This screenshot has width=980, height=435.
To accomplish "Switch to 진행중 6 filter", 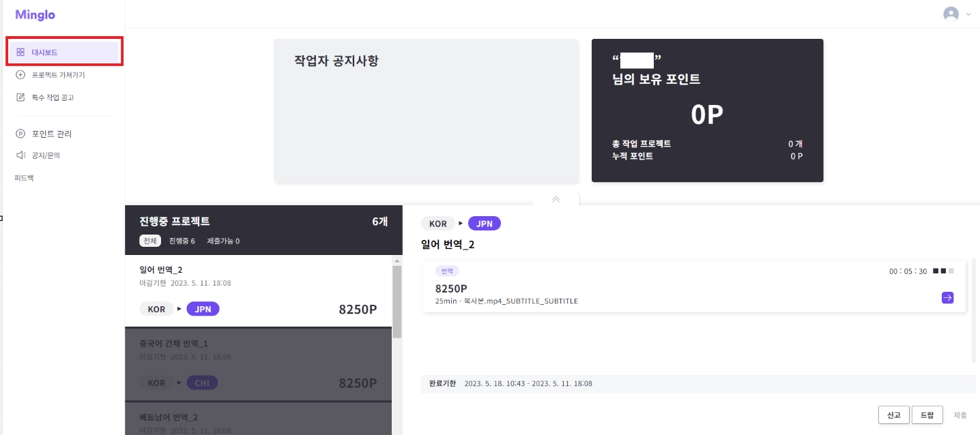I will click(182, 241).
